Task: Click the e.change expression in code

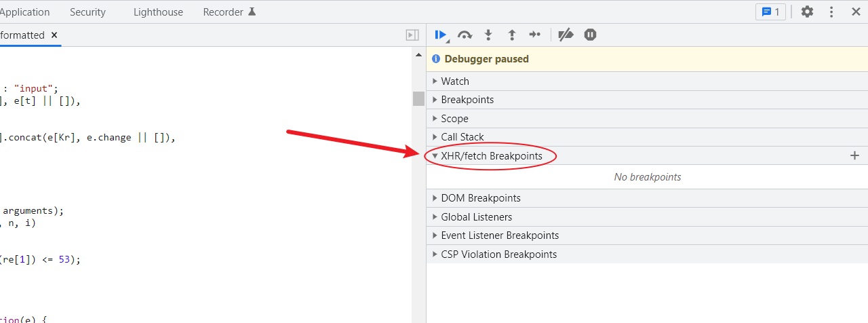Action: [108, 137]
